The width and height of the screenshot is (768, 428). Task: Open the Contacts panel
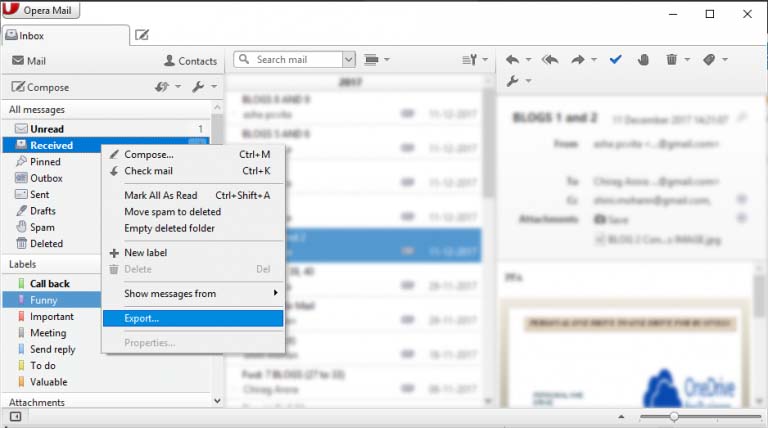(191, 61)
